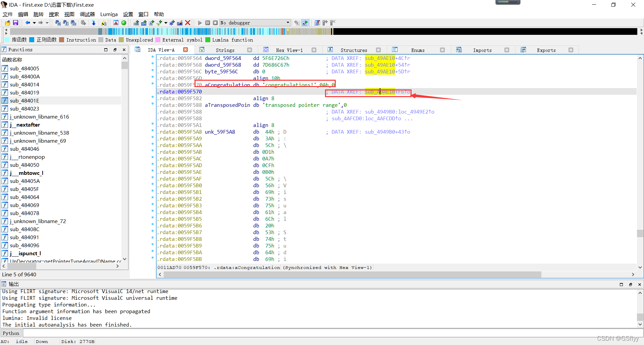Click the open file toolbar icon

pos(7,23)
